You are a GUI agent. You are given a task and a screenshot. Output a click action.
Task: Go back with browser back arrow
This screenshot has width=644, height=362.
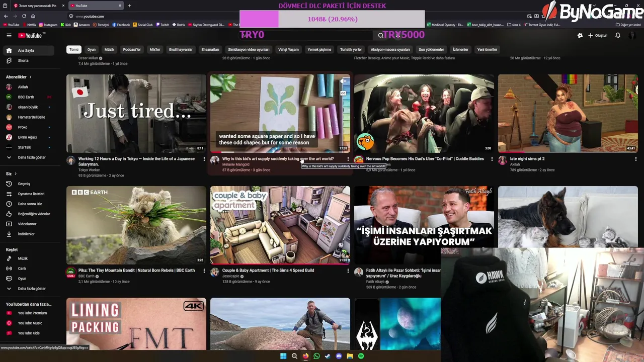point(6,16)
